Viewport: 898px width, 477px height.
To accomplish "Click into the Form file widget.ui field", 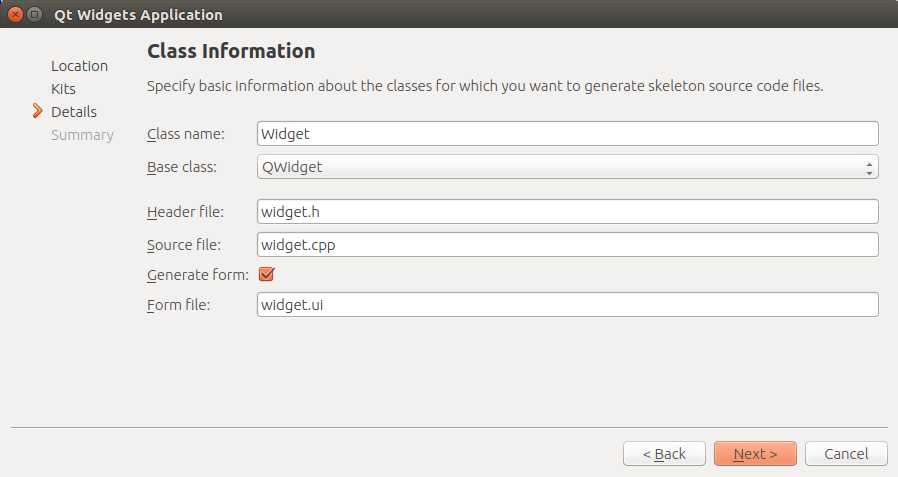I will click(x=568, y=305).
